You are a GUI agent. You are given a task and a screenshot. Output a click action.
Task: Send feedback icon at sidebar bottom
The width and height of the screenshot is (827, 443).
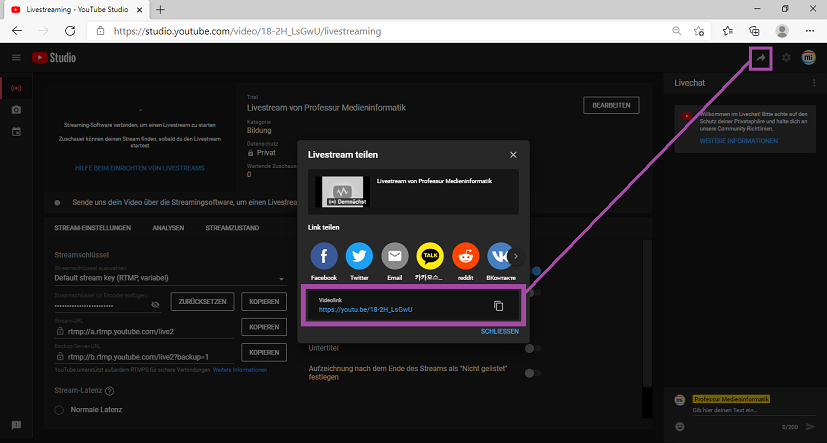click(x=16, y=425)
